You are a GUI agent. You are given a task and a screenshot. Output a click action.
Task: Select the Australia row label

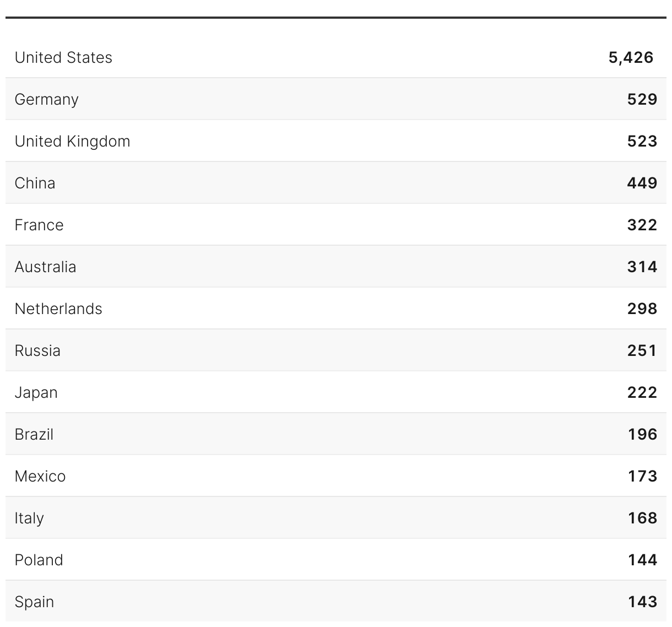(45, 267)
